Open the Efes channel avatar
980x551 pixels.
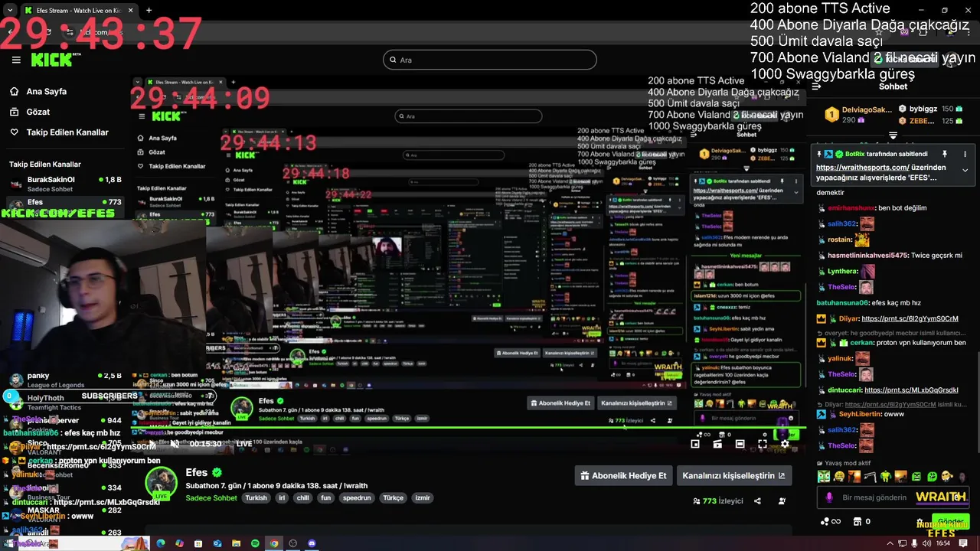pyautogui.click(x=162, y=482)
